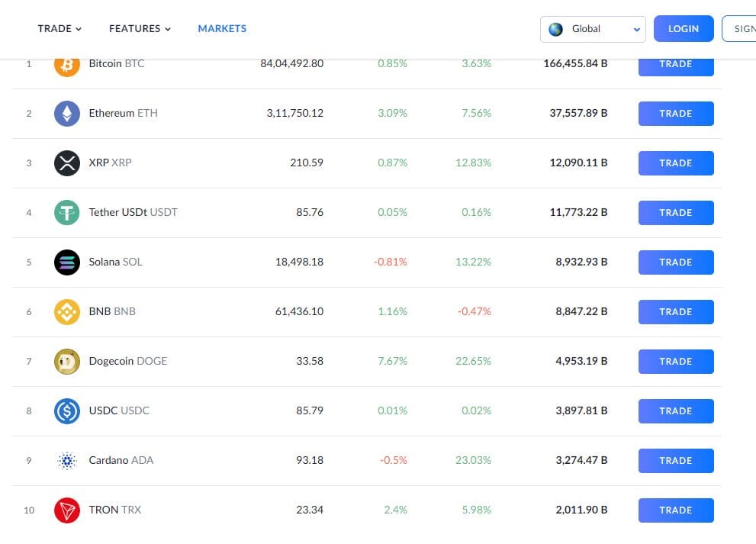Trade Ethereum using its TRADE button
Viewport: 756px width, 544px height.
click(676, 114)
